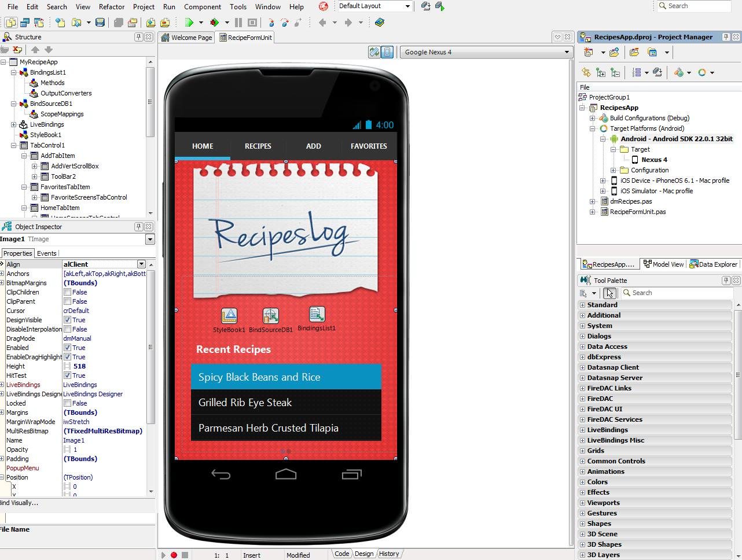Viewport: 742px width, 560px height.
Task: Toggle the Enabled property checkbox
Action: pos(67,348)
